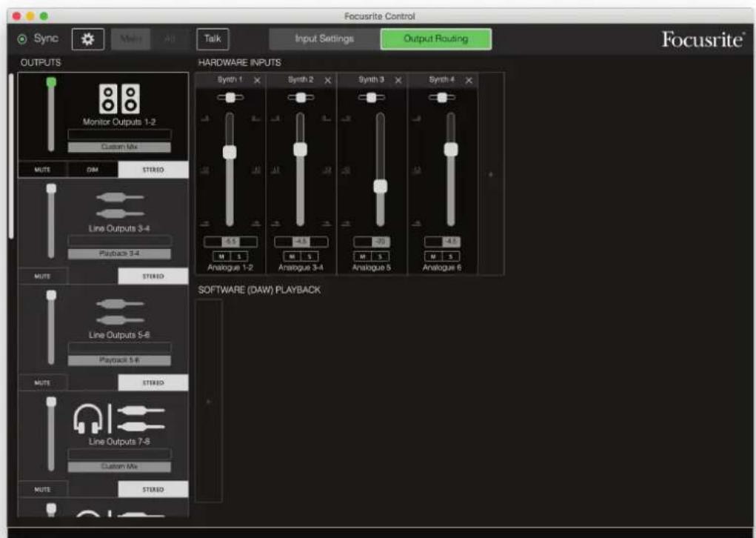
Task: Mute the Synth 1 Analogue 1-2 channel
Action: (222, 256)
